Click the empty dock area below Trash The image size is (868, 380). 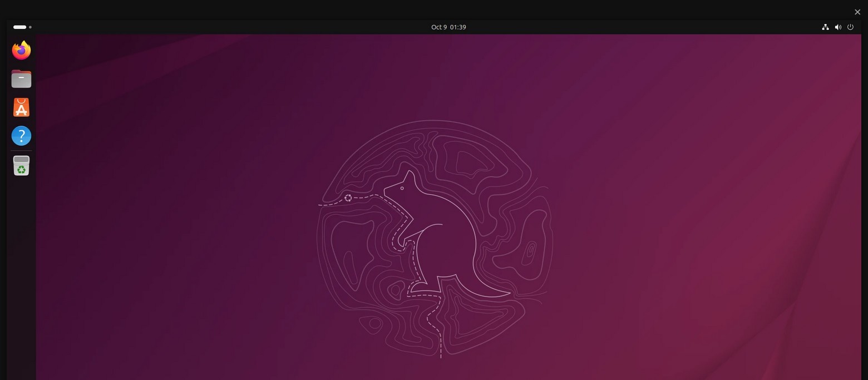pos(21,278)
